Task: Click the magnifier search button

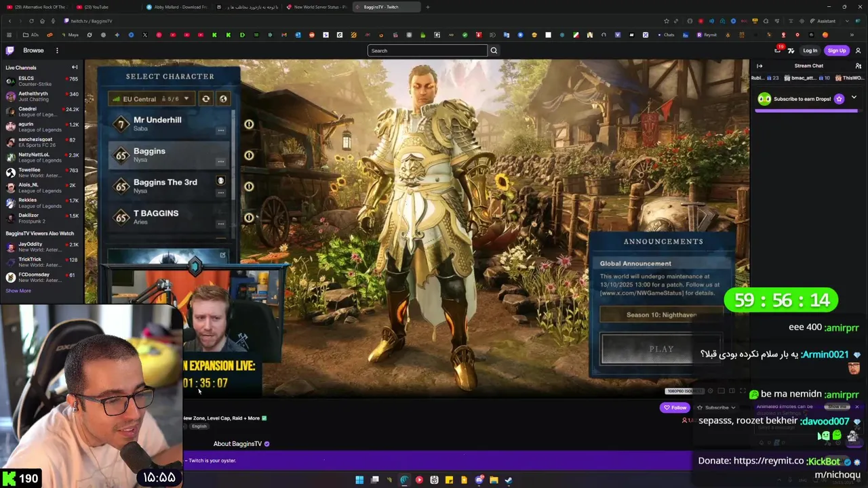Action: coord(494,50)
